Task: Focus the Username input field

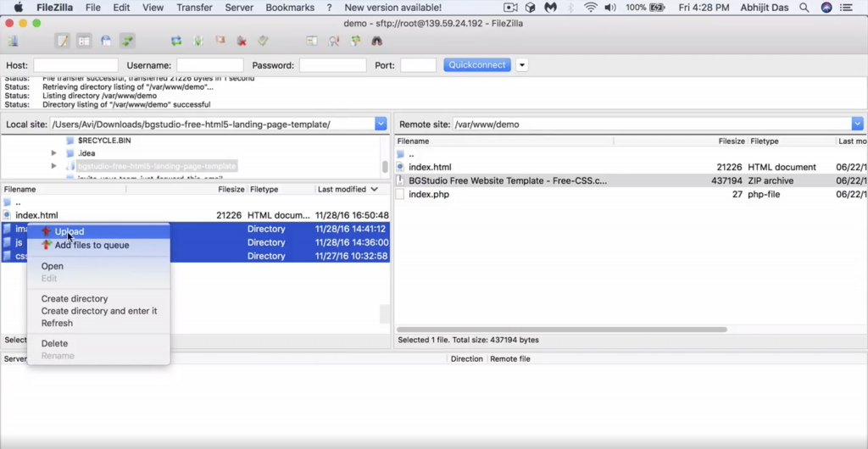Action: 210,65
